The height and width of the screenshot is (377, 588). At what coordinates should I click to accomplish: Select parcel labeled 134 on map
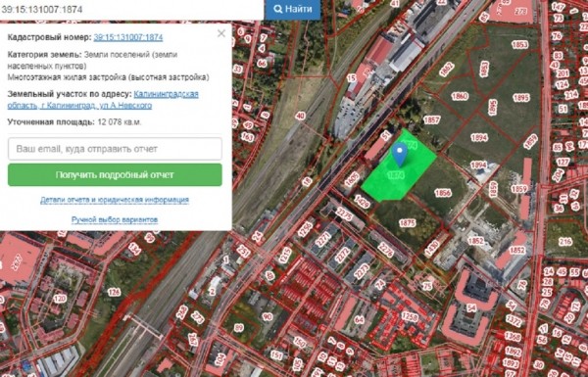[134, 249]
